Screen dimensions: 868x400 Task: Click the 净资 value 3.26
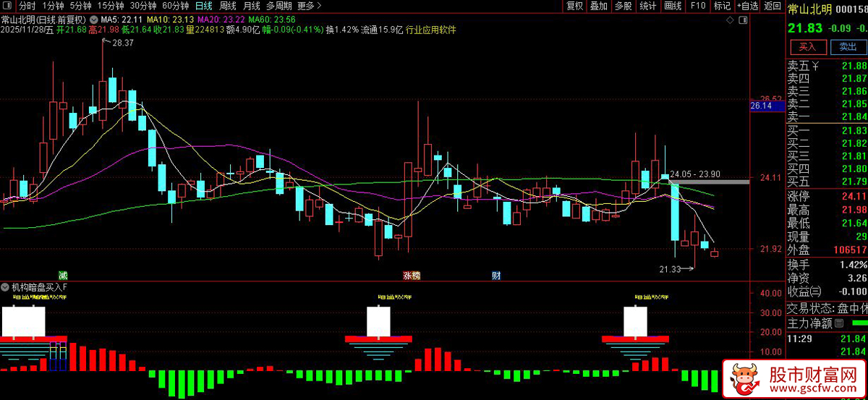(856, 278)
